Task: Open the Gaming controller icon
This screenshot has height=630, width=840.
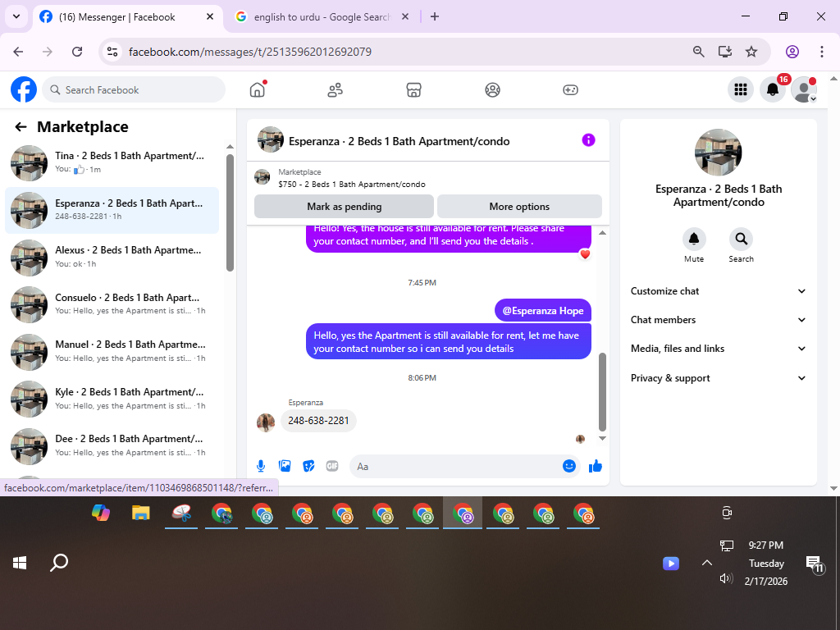Action: (570, 90)
